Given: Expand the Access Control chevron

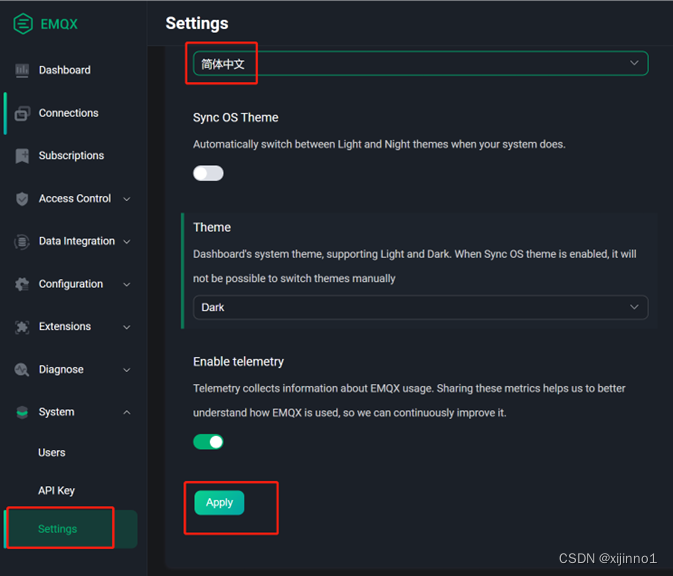Looking at the screenshot, I should tap(127, 199).
